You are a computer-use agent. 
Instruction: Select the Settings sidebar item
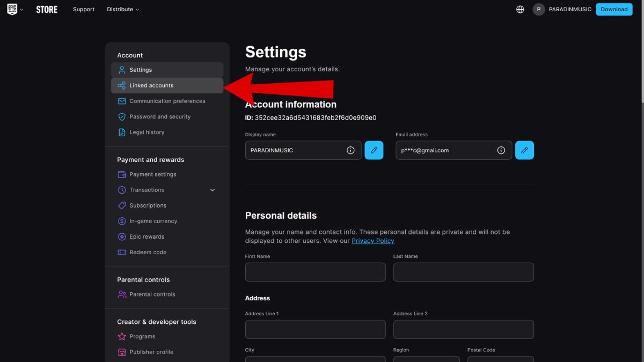(x=167, y=70)
